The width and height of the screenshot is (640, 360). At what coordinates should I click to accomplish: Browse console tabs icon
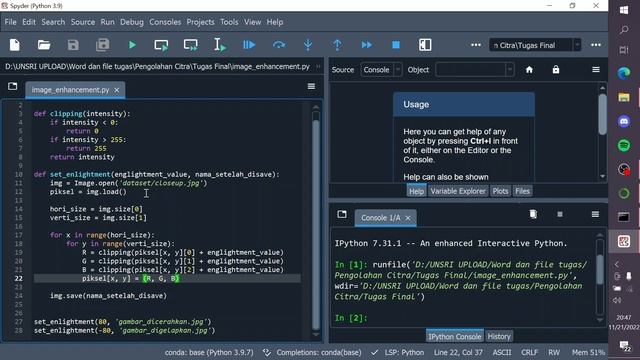(x=342, y=214)
